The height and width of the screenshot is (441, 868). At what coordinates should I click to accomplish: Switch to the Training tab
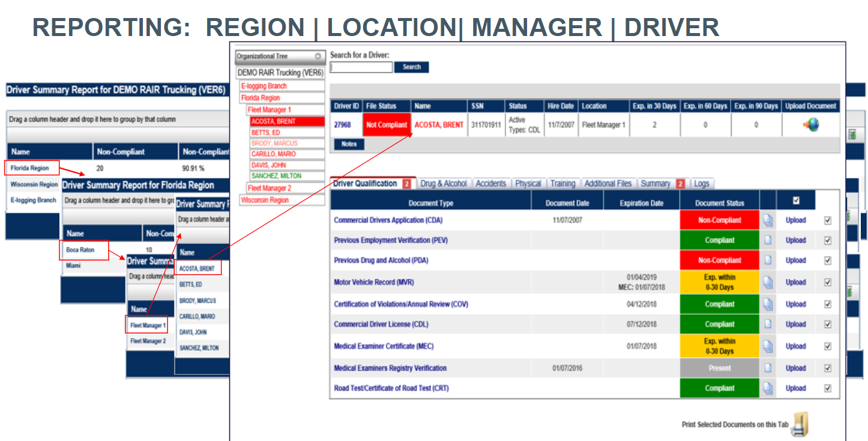coord(563,184)
